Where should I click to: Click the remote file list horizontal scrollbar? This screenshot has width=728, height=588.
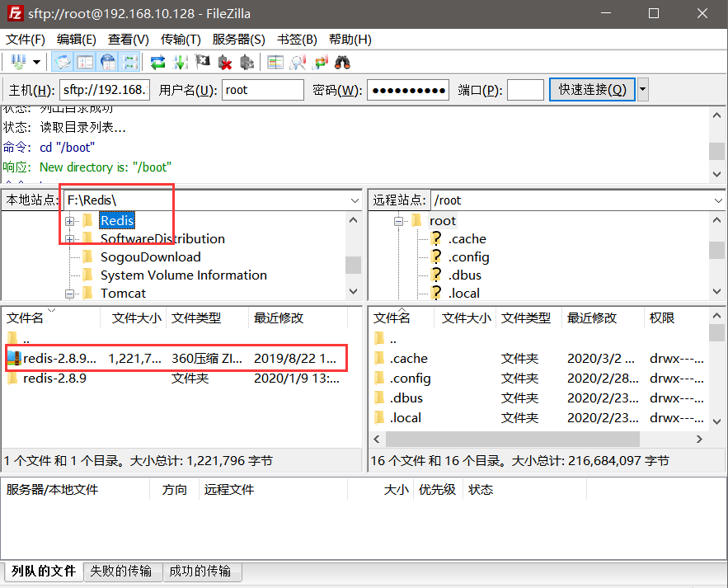513,439
